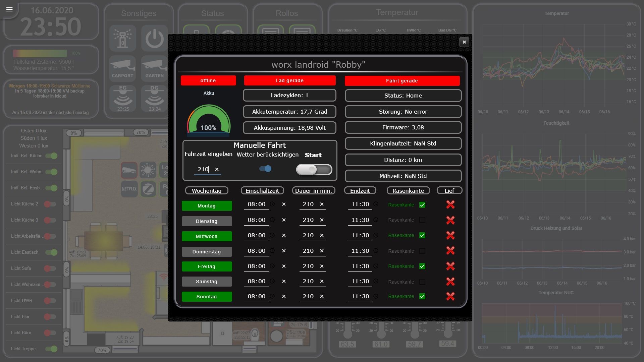Toggle the Montag weekday button
This screenshot has width=644, height=362.
click(x=207, y=206)
